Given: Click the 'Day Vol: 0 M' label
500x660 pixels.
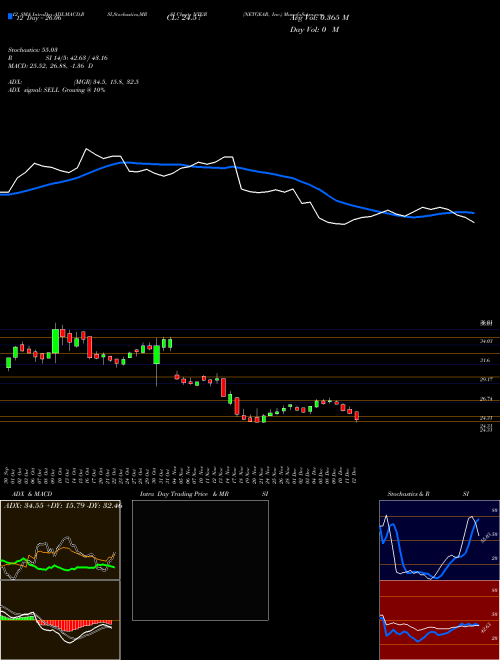Looking at the screenshot, I should coord(314,30).
